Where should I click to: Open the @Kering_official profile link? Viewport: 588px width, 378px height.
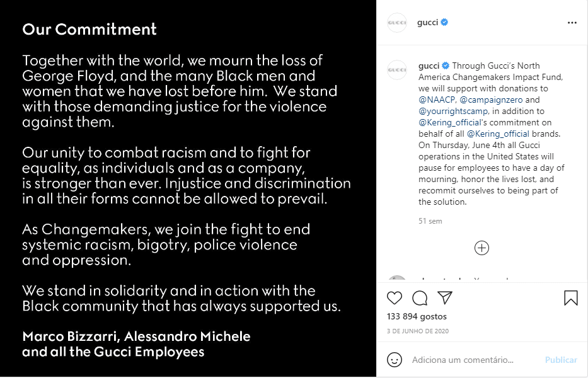[x=447, y=122]
